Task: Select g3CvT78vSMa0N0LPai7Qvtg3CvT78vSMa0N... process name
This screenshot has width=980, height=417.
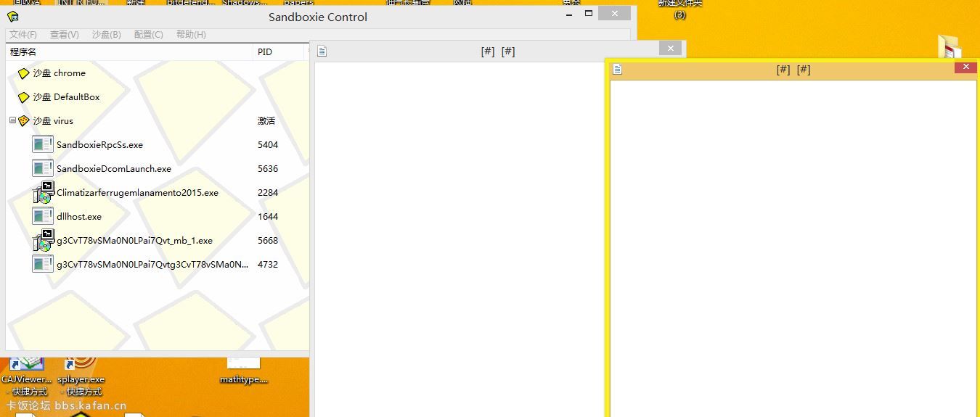Action: [x=152, y=265]
